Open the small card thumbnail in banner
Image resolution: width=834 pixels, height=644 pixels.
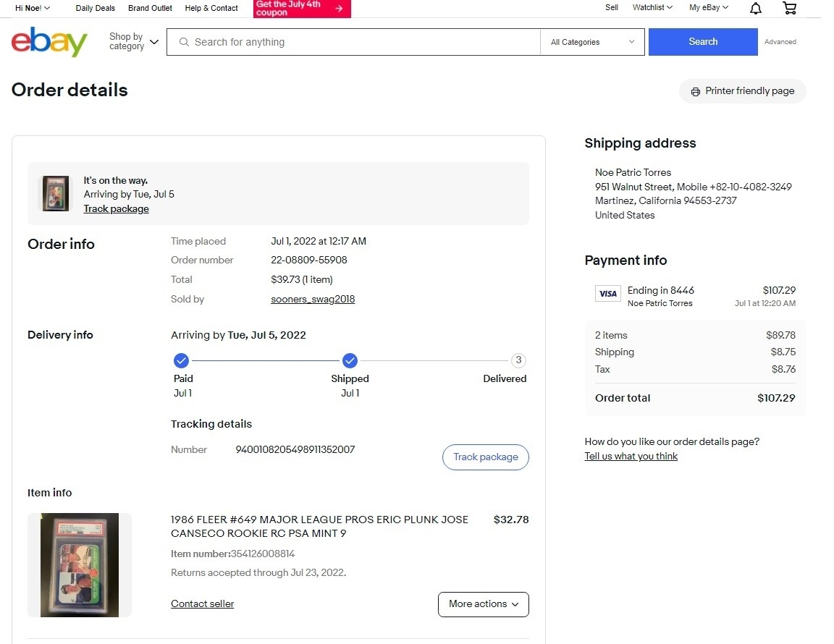(x=56, y=194)
